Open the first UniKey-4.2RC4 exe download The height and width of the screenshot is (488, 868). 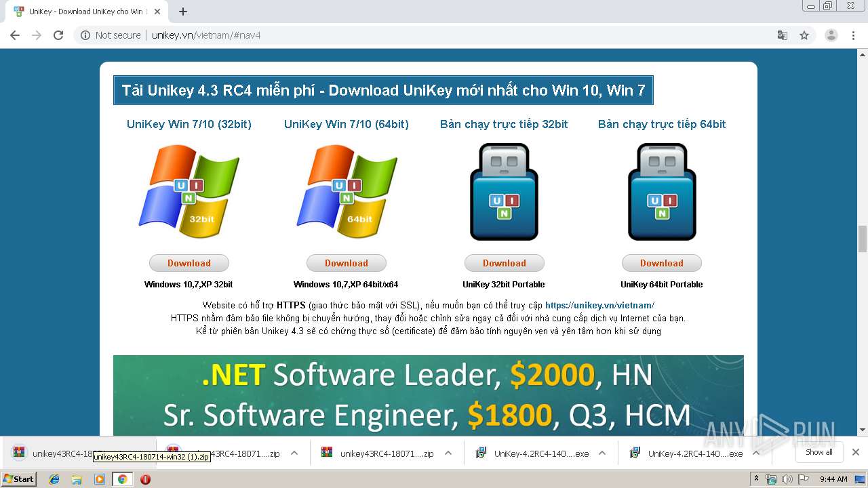pos(531,453)
